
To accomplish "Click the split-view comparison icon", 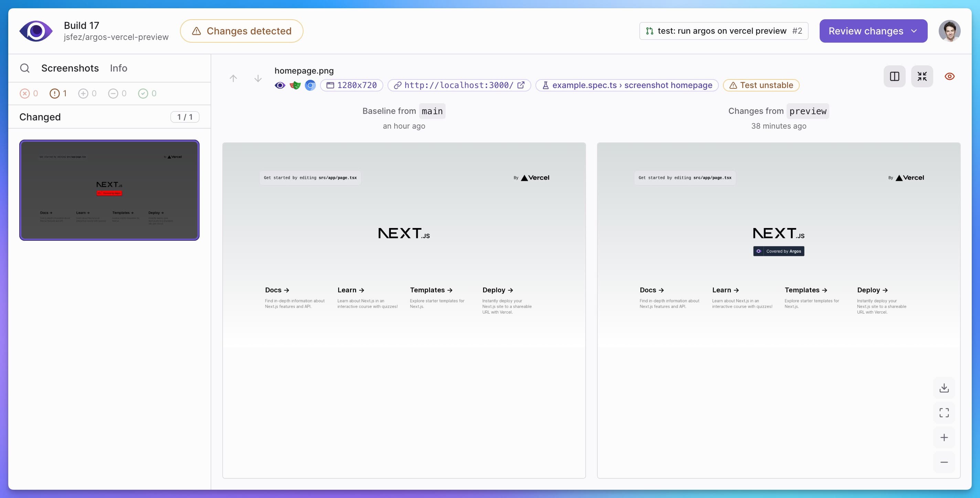I will click(x=894, y=76).
